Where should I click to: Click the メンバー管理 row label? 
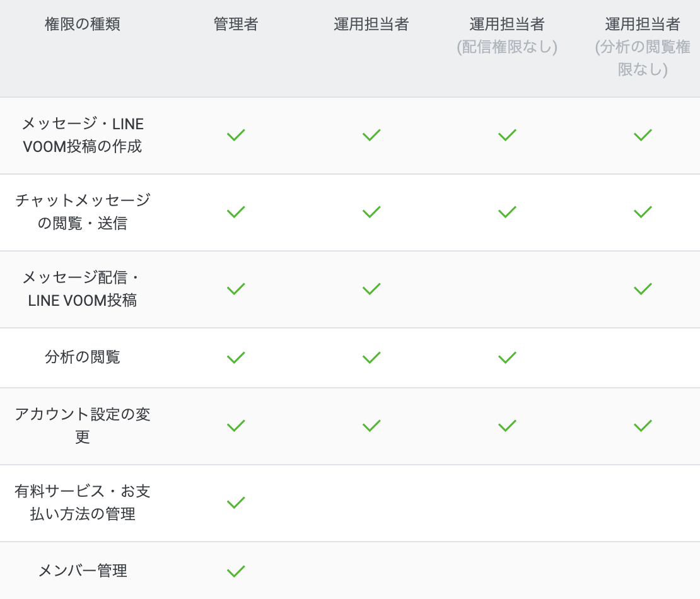click(x=83, y=571)
